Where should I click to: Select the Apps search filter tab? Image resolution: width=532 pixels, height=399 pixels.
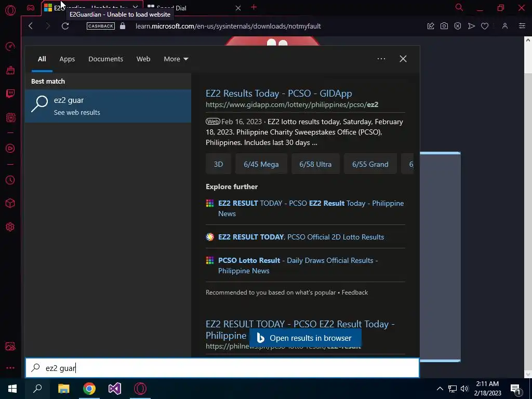tap(67, 59)
